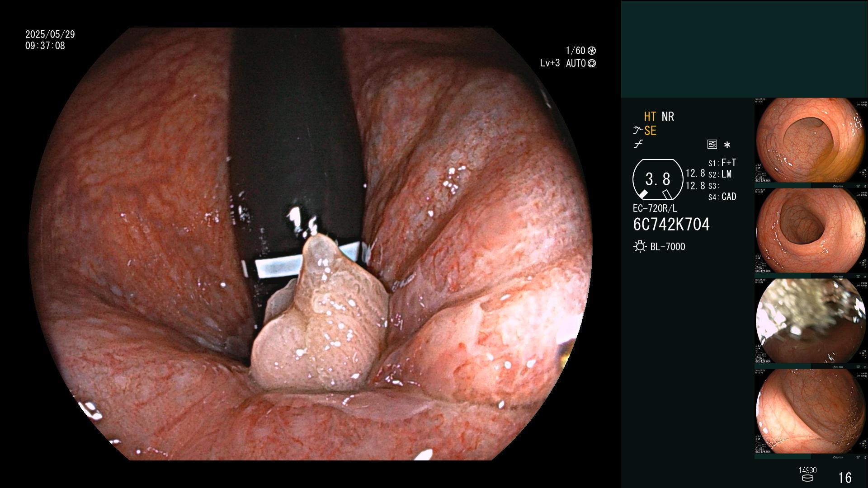Click the scope model EC-720R/L
The height and width of the screenshot is (488, 868).
[x=655, y=208]
